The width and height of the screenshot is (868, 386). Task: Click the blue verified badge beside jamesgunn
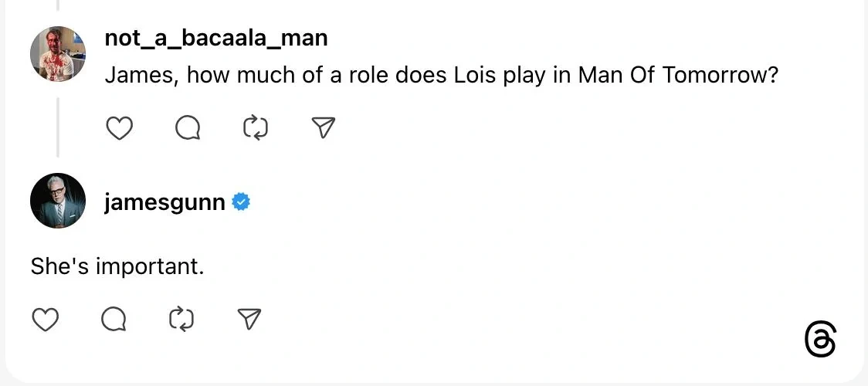tap(241, 202)
